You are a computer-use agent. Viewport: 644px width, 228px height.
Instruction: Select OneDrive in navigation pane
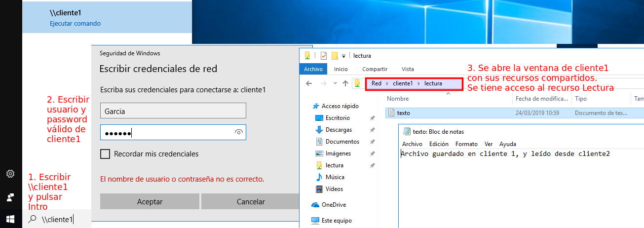(334, 205)
